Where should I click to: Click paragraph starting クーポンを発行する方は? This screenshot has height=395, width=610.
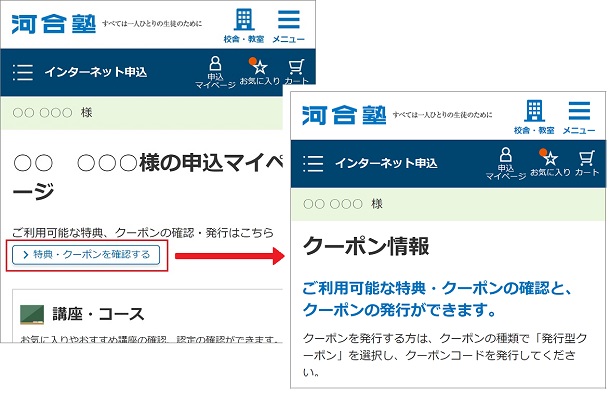(x=445, y=355)
